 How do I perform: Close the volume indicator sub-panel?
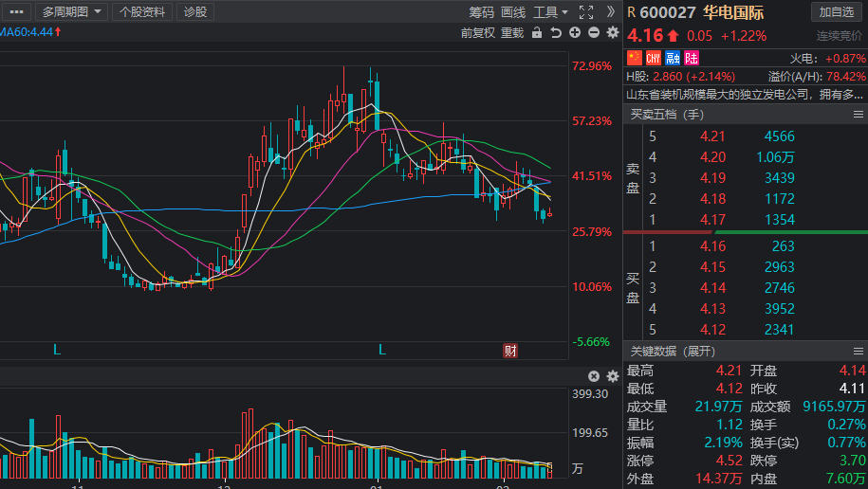[x=594, y=376]
